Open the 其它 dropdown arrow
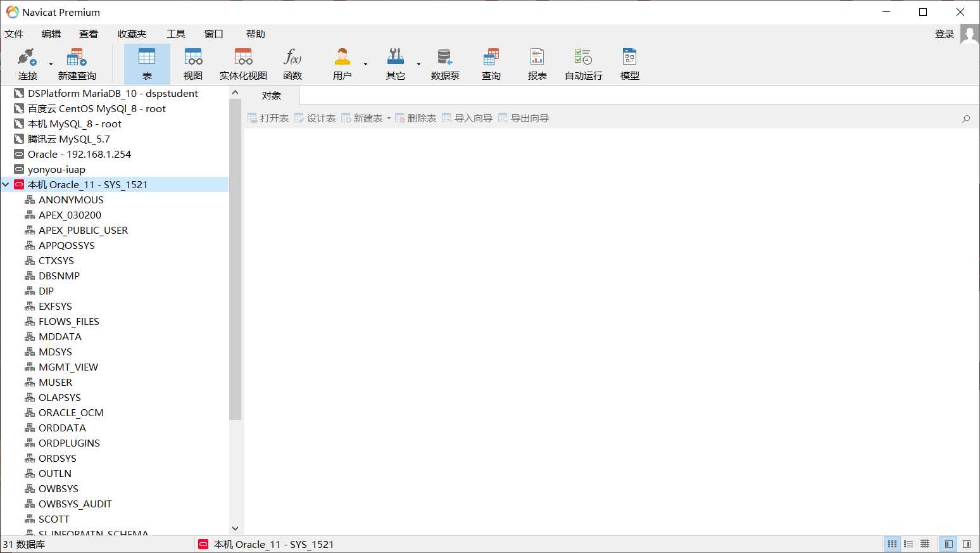The width and height of the screenshot is (980, 553). (x=418, y=64)
